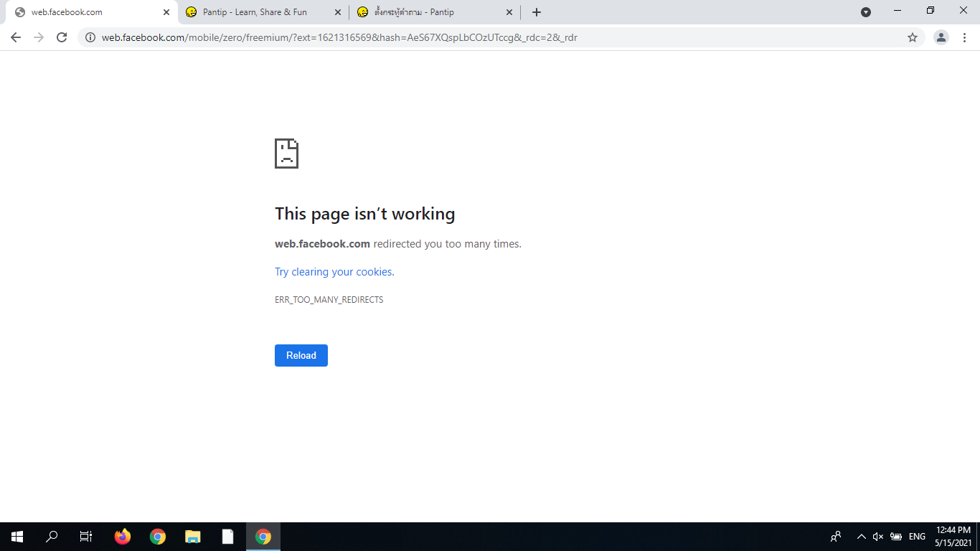Open Task View on the taskbar
Screen dimensions: 980x551
tap(86, 537)
